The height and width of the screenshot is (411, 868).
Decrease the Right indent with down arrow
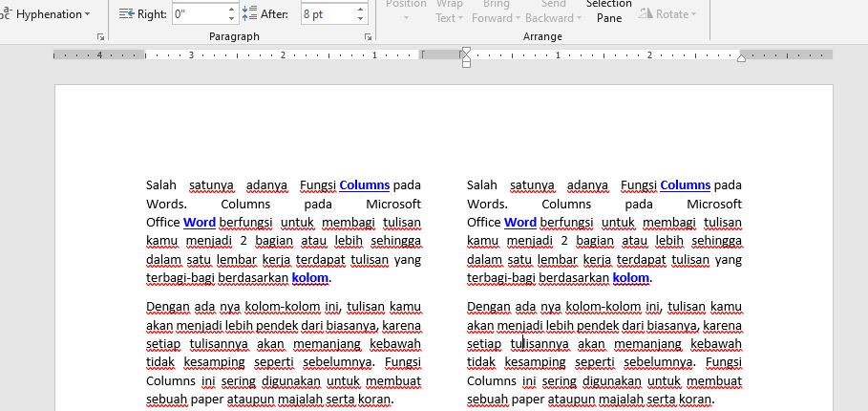pyautogui.click(x=232, y=19)
